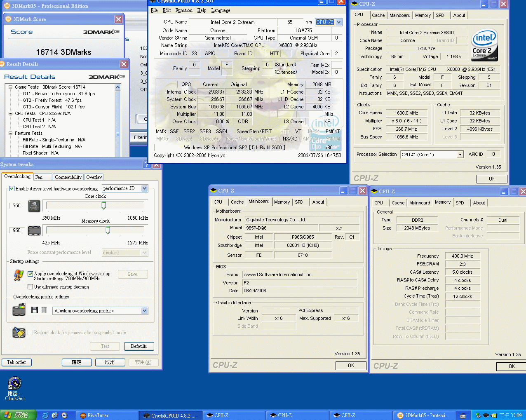Toggle Enable driver-level hardware overclocking checkbox

tap(12, 188)
